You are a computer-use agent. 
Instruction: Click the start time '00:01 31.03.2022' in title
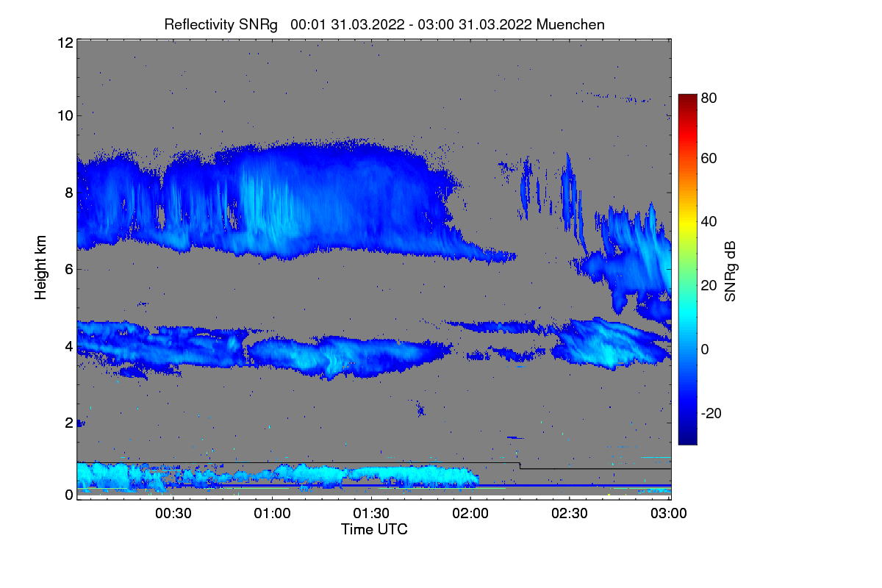(x=348, y=24)
